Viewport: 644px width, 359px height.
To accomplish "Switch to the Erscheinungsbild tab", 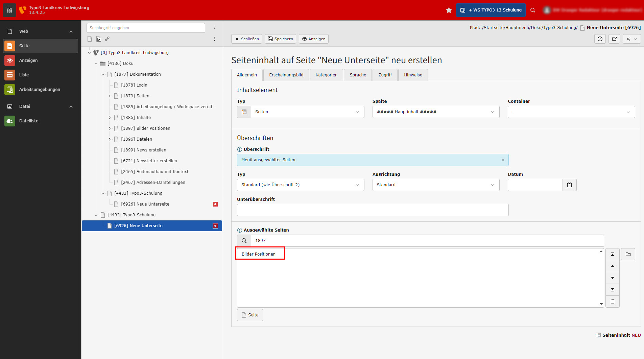I will coord(286,75).
